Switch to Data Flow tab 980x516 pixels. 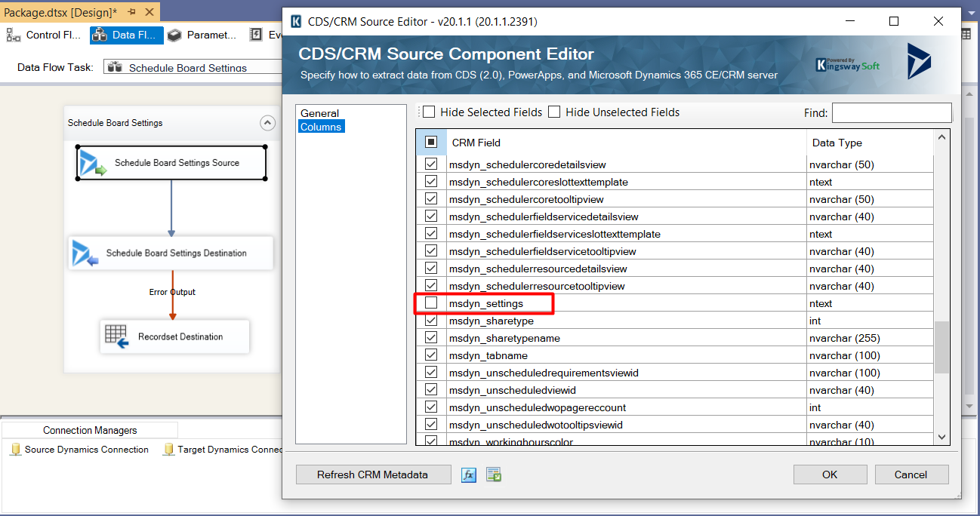[x=126, y=35]
